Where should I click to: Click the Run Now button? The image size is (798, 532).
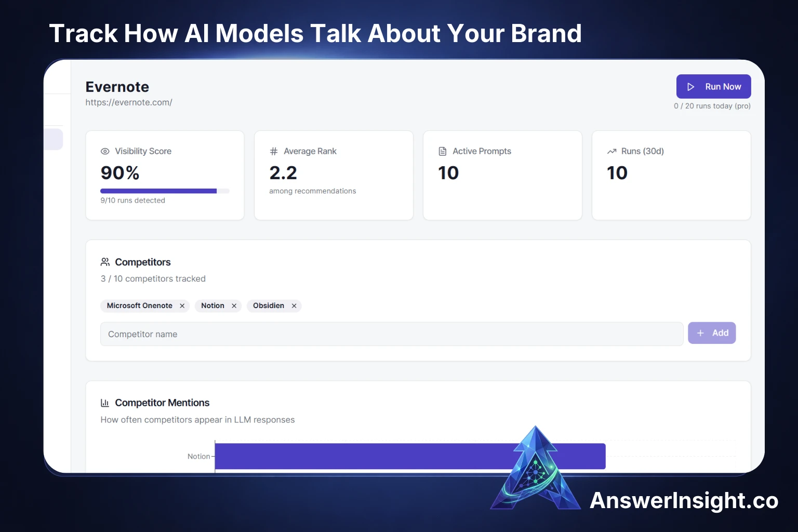[713, 87]
